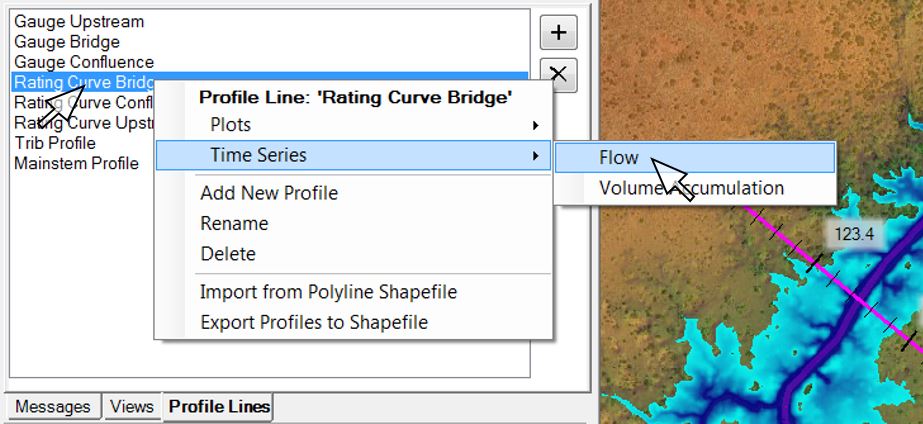Expand the Plots submenu arrow
This screenshot has width=923, height=424.
pyautogui.click(x=535, y=125)
